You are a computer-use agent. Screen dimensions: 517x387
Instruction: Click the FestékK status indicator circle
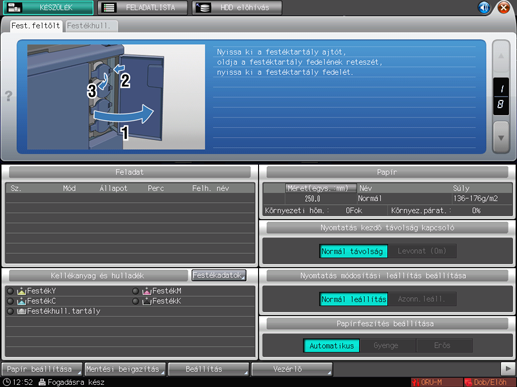pyautogui.click(x=135, y=301)
